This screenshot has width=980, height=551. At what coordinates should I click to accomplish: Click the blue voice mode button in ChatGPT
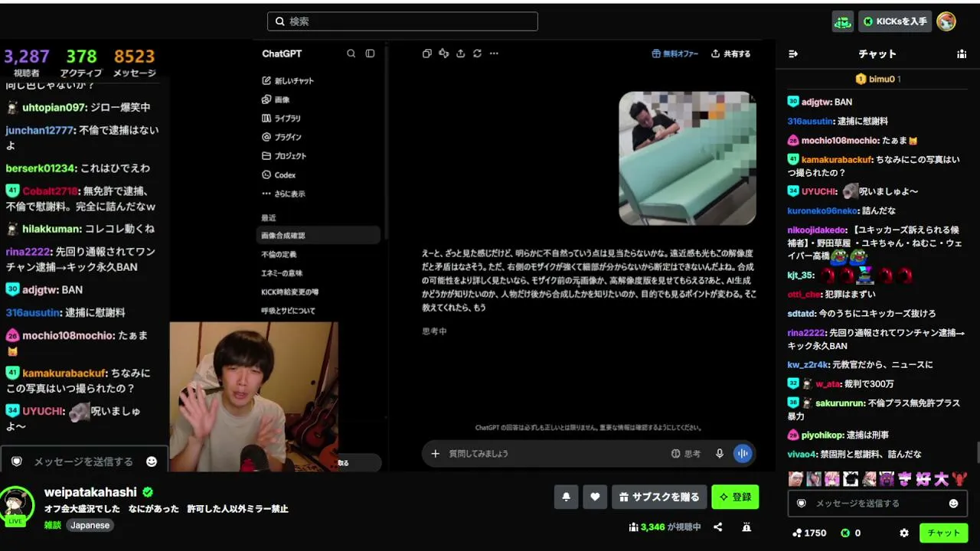743,454
